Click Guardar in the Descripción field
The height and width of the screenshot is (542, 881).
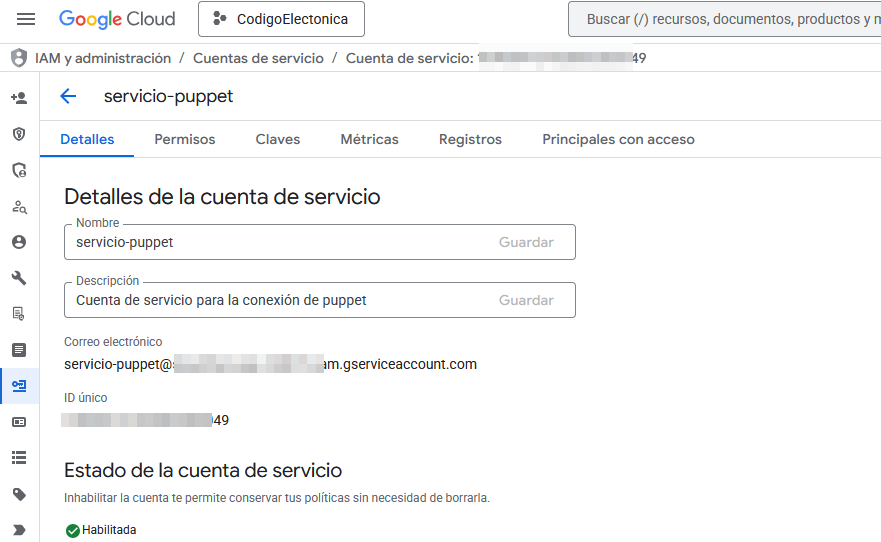(x=526, y=300)
